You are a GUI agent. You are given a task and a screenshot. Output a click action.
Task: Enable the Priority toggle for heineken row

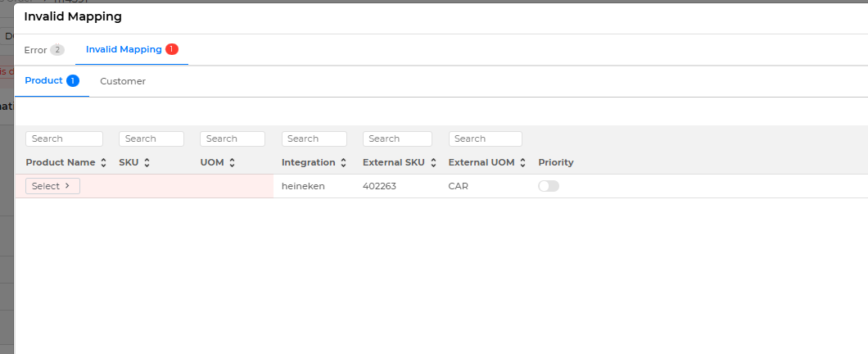(x=548, y=186)
